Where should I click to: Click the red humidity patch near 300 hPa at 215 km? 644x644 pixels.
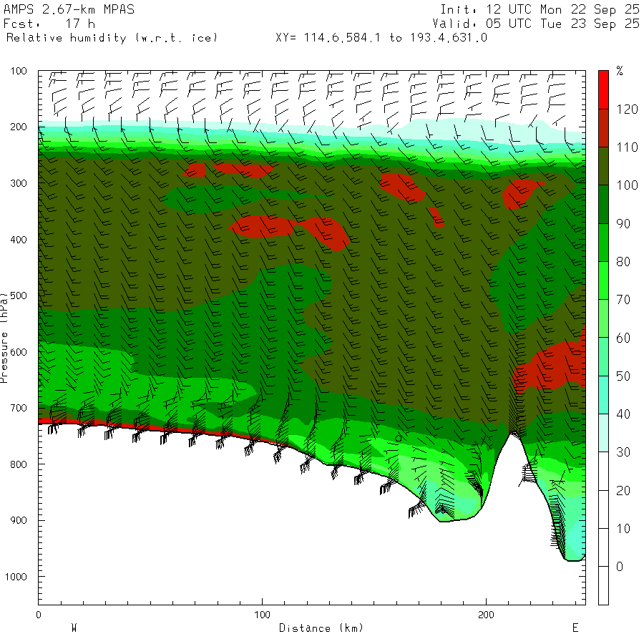click(x=518, y=193)
